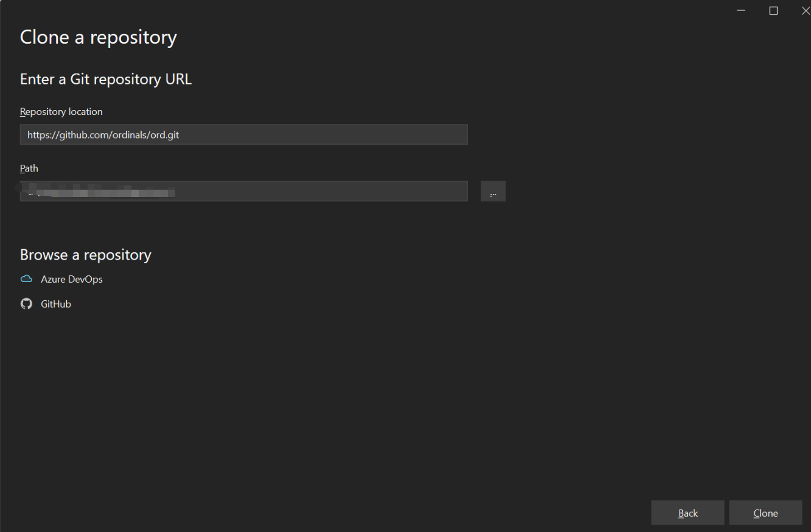This screenshot has width=811, height=532.
Task: Place cursor in the ord.git URL text
Action: click(x=103, y=135)
